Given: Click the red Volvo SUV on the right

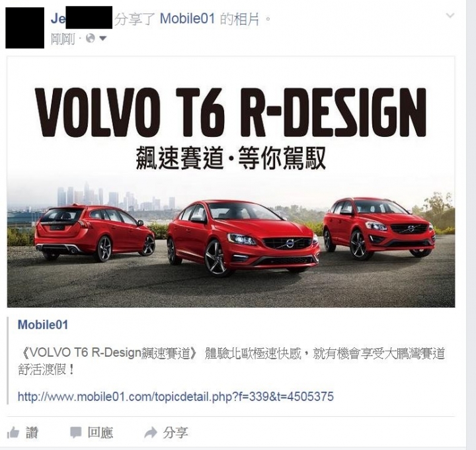Looking at the screenshot, I should 379,228.
